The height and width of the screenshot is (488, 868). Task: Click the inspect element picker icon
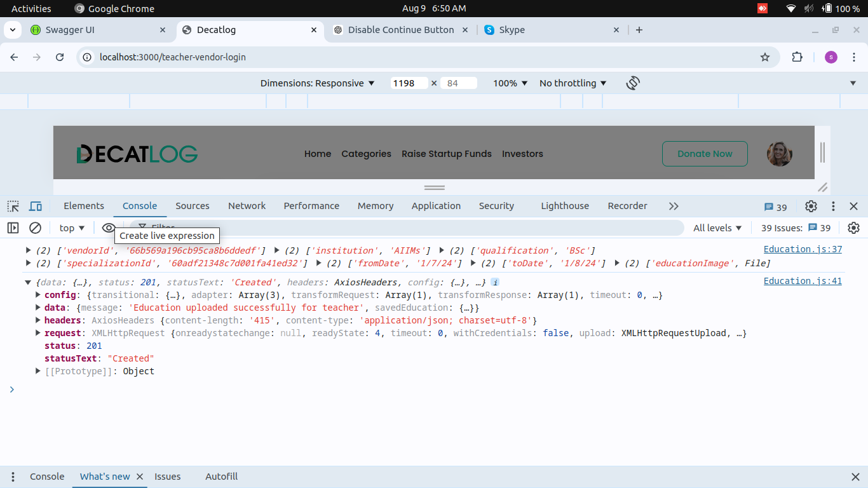13,206
